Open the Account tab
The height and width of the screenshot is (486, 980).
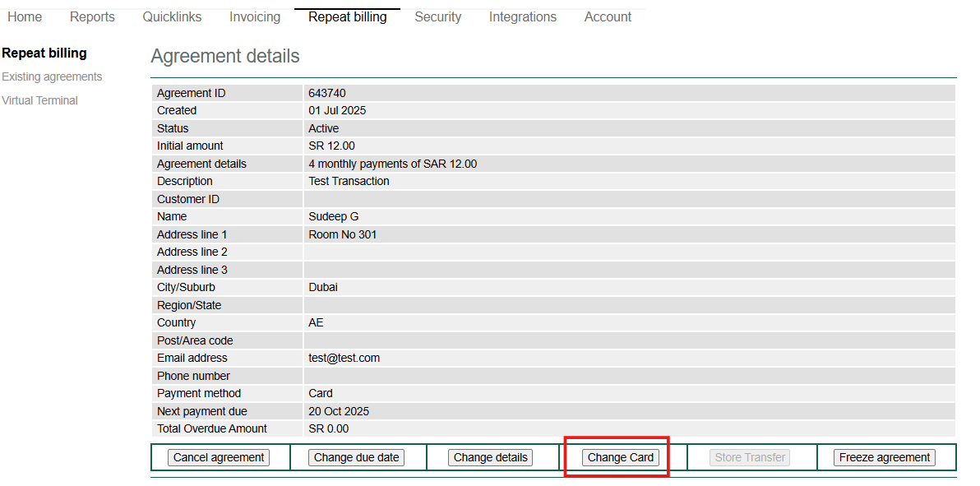pyautogui.click(x=608, y=17)
